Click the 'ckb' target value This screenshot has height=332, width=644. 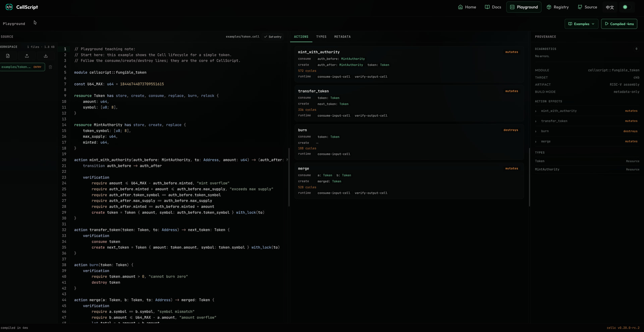636,78
